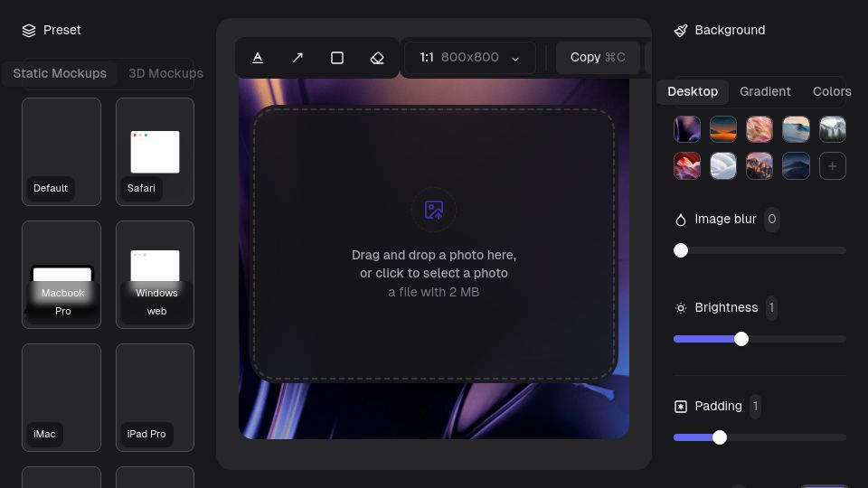Select the rocky mountain wallpaper swatch
The width and height of the screenshot is (868, 488).
759,166
